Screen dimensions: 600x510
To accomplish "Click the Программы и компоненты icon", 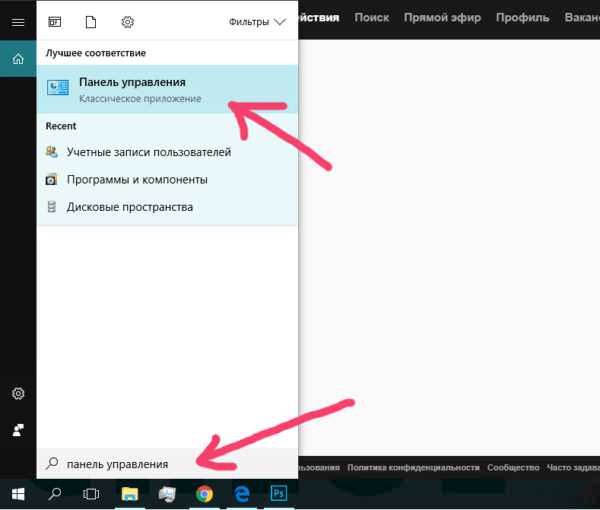I will [x=51, y=179].
